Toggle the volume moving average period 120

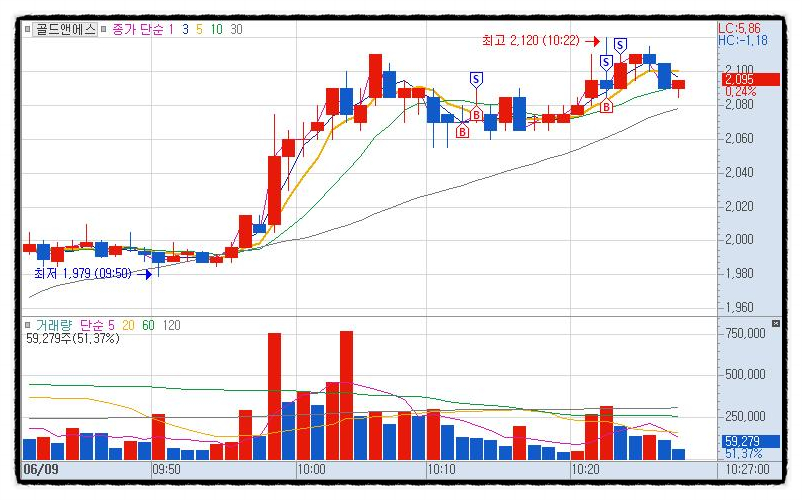tap(171, 325)
